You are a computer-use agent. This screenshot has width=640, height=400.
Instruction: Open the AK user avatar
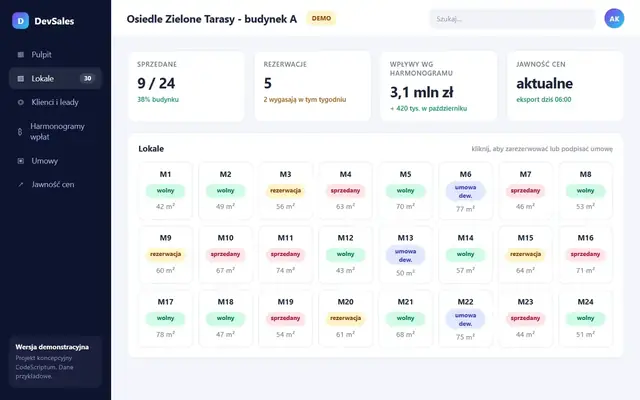pyautogui.click(x=614, y=19)
